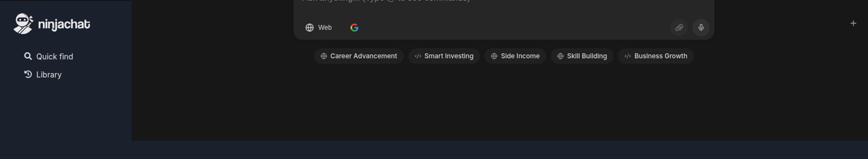Pick the Business Growth suggestion chip
868x159 pixels.
click(x=655, y=56)
